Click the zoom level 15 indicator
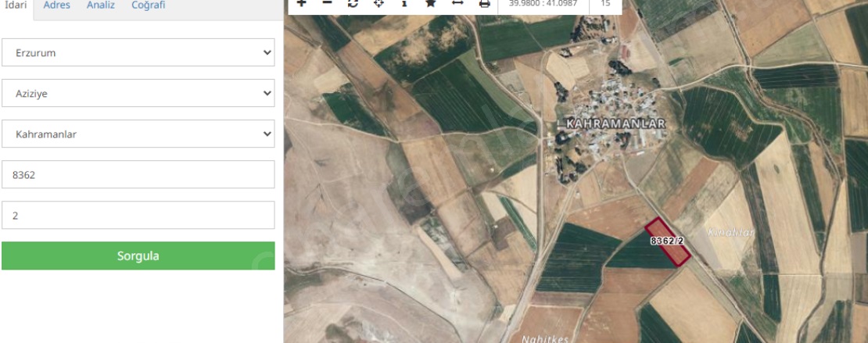 (x=604, y=4)
